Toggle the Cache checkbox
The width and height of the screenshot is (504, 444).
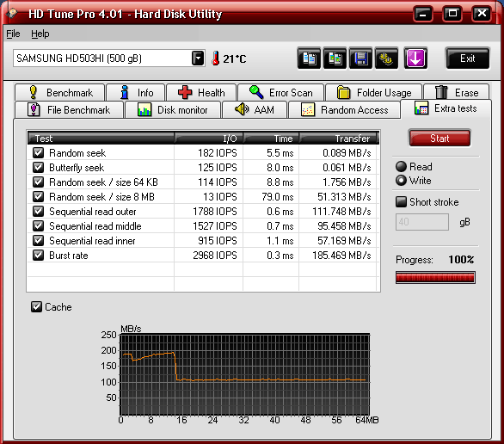click(36, 306)
